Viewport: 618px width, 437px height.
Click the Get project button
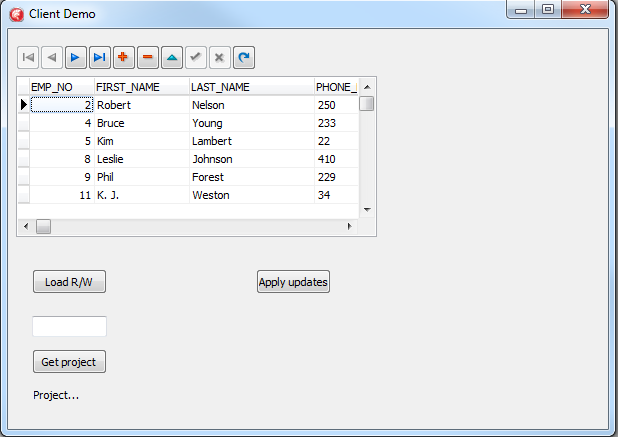(x=69, y=362)
